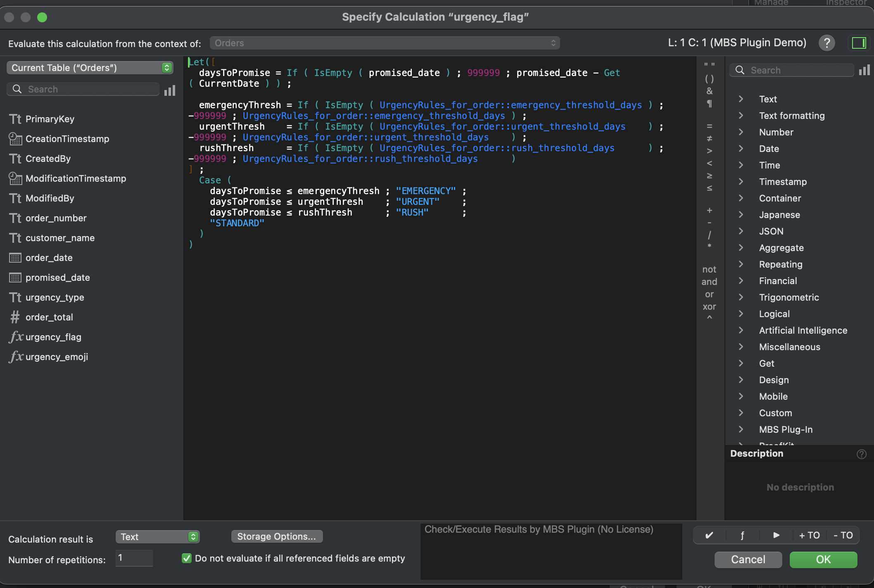Open the calculation result type dropdown
The width and height of the screenshot is (874, 588).
pos(157,537)
